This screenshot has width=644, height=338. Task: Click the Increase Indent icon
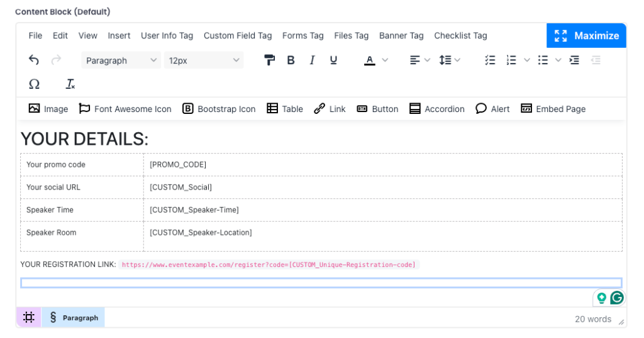(x=574, y=60)
